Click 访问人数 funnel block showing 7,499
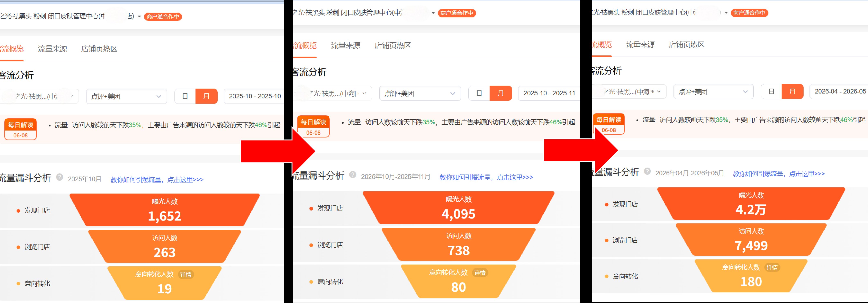The width and height of the screenshot is (868, 303). coord(751,240)
